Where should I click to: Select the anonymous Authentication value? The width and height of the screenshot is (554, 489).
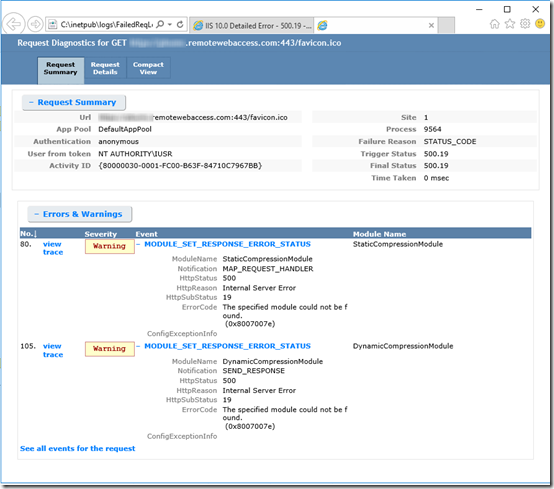tap(118, 142)
